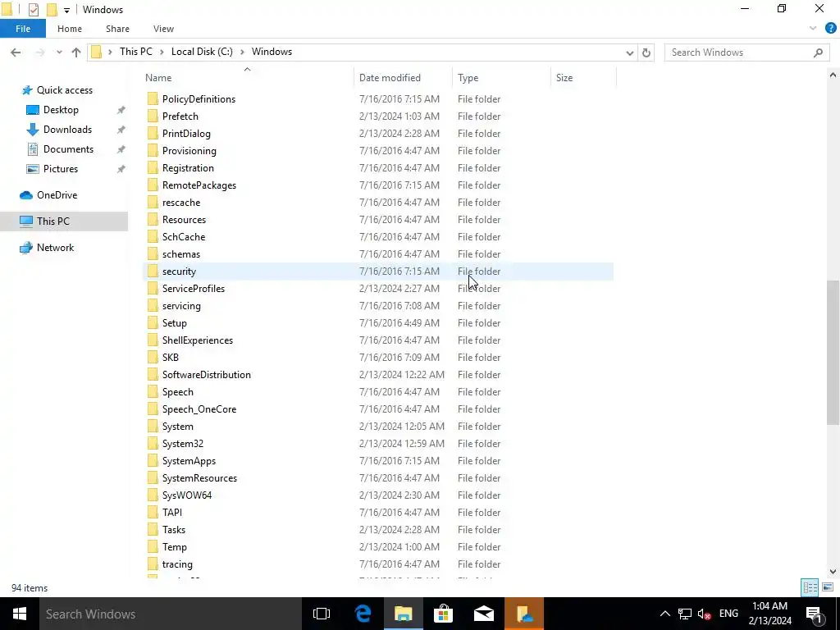840x630 pixels.
Task: Select the SysWOW64 folder name
Action: pyautogui.click(x=187, y=495)
